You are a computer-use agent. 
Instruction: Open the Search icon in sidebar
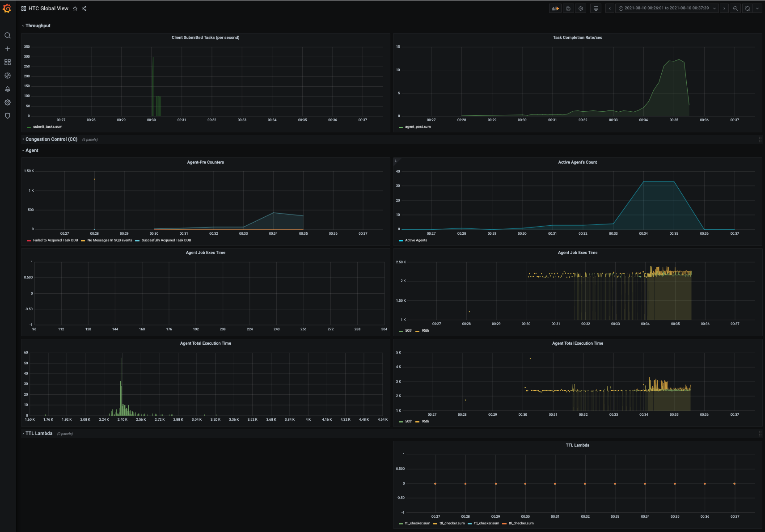tap(8, 35)
